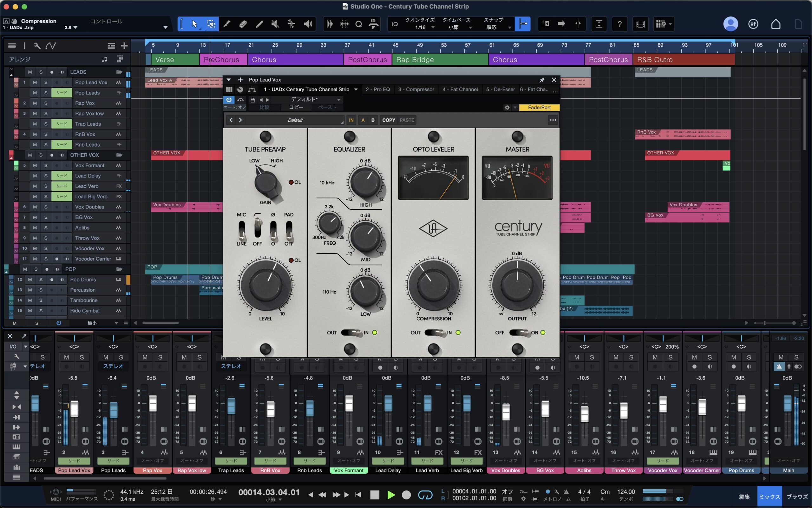
Task: Click the FaderPort button
Action: [x=539, y=108]
